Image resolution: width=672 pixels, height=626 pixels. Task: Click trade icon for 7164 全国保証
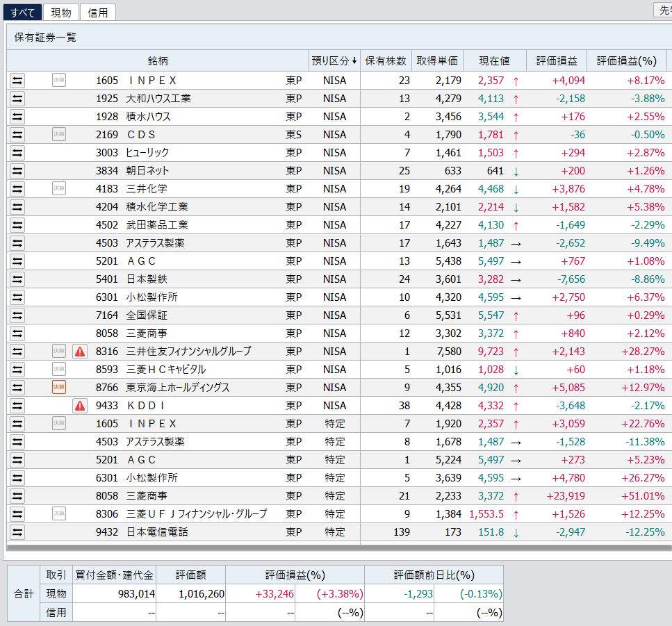[x=17, y=315]
